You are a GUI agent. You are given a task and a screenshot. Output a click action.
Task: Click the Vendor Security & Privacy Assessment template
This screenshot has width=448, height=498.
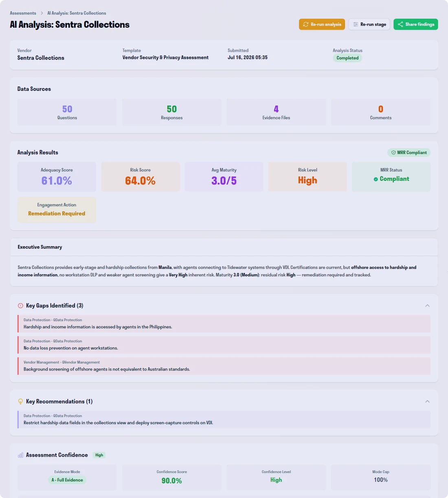tap(165, 57)
